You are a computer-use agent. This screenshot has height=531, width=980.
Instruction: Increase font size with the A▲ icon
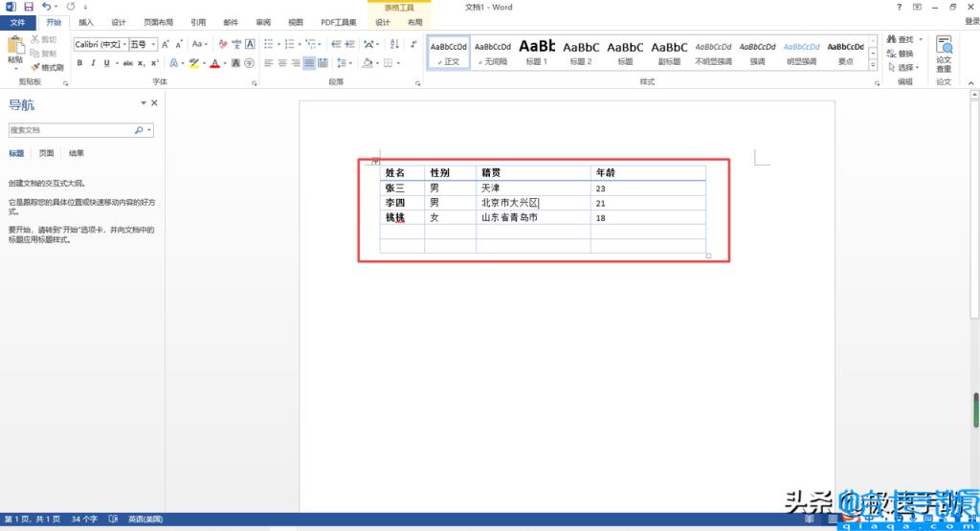(x=165, y=44)
